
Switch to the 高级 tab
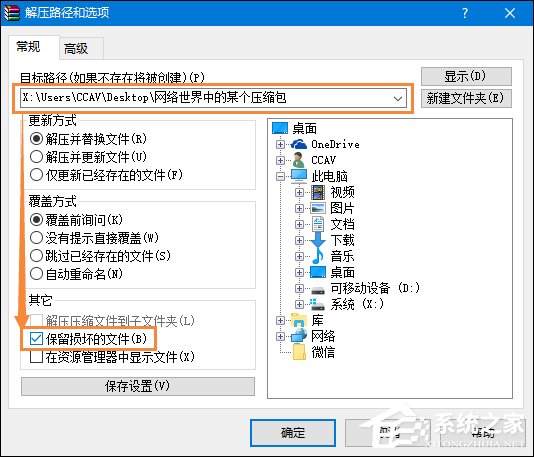[81, 48]
